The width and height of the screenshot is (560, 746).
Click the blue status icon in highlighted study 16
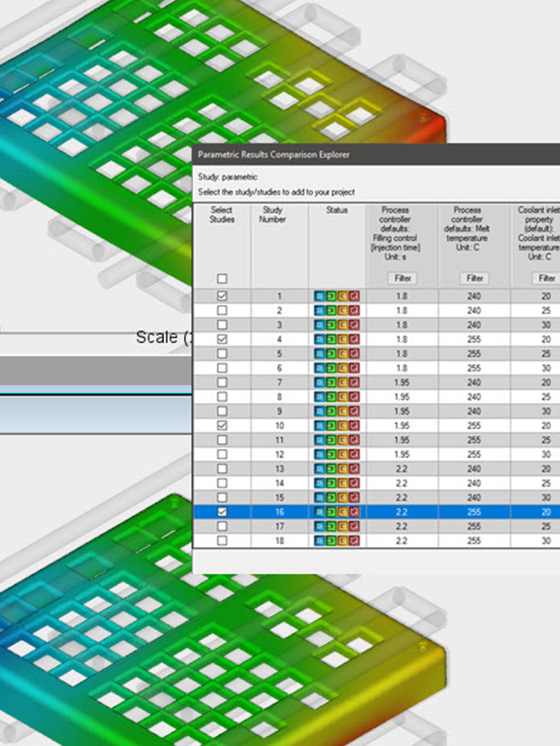point(319,512)
